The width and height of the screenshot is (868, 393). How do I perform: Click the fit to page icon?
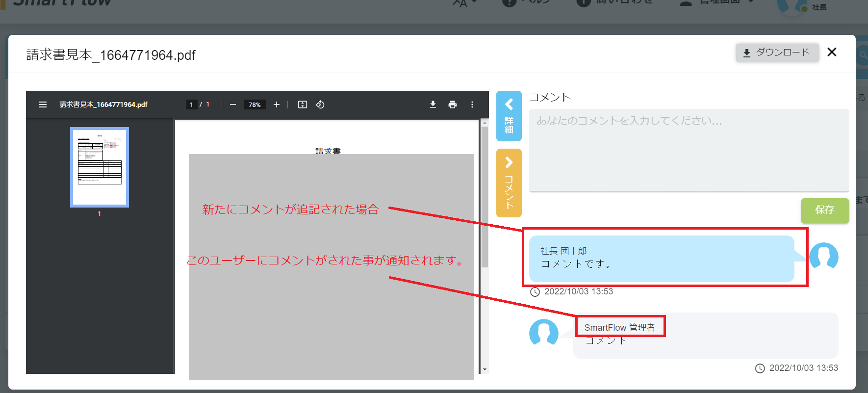[x=303, y=105]
